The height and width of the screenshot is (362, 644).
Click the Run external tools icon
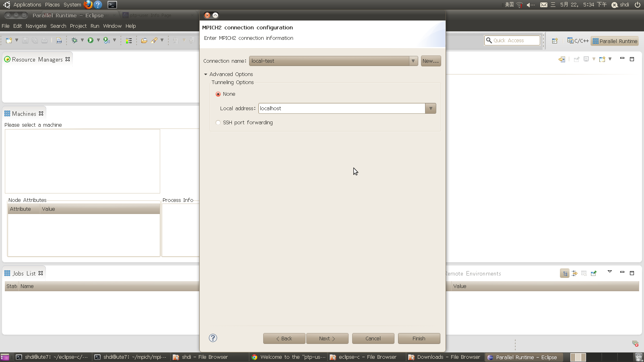pos(107,40)
